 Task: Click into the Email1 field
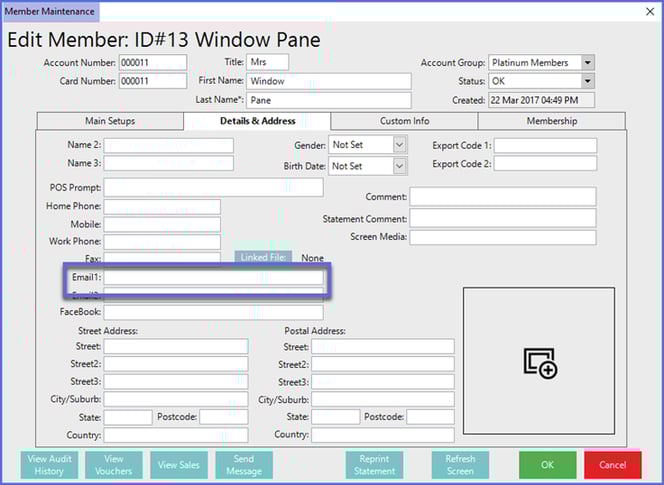(x=215, y=277)
